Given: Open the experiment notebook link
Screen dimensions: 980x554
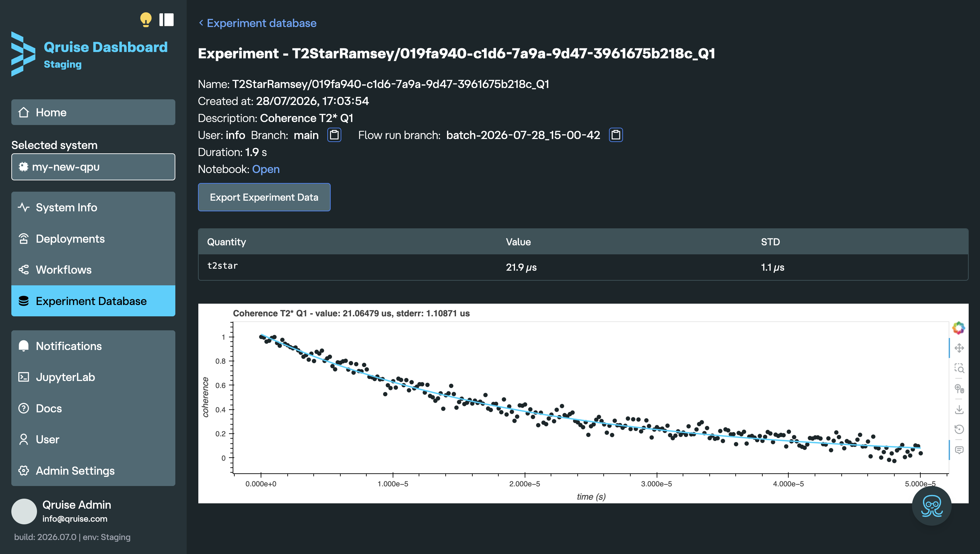Looking at the screenshot, I should (x=266, y=169).
